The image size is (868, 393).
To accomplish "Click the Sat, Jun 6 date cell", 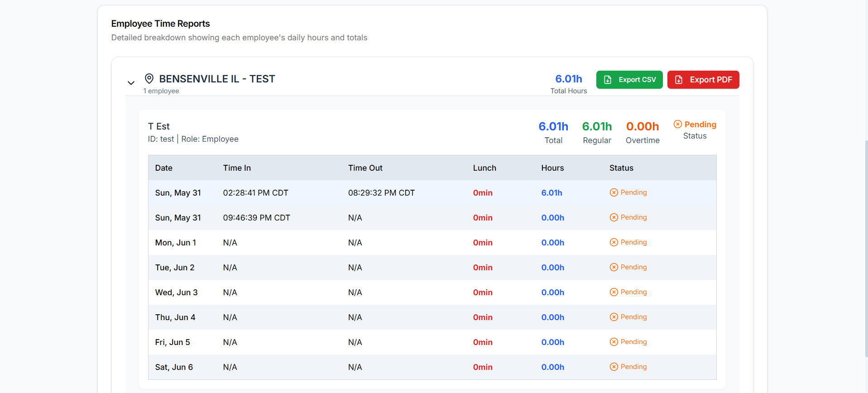I will click(174, 367).
